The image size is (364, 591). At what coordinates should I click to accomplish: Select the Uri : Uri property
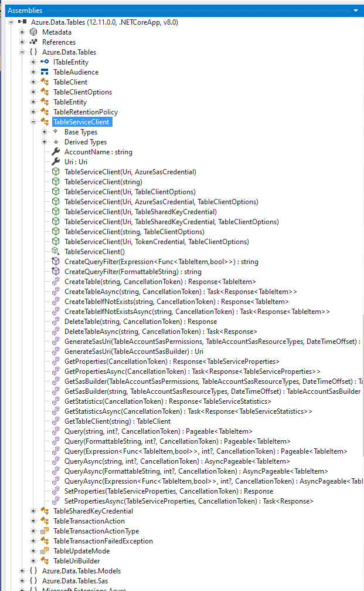click(76, 162)
